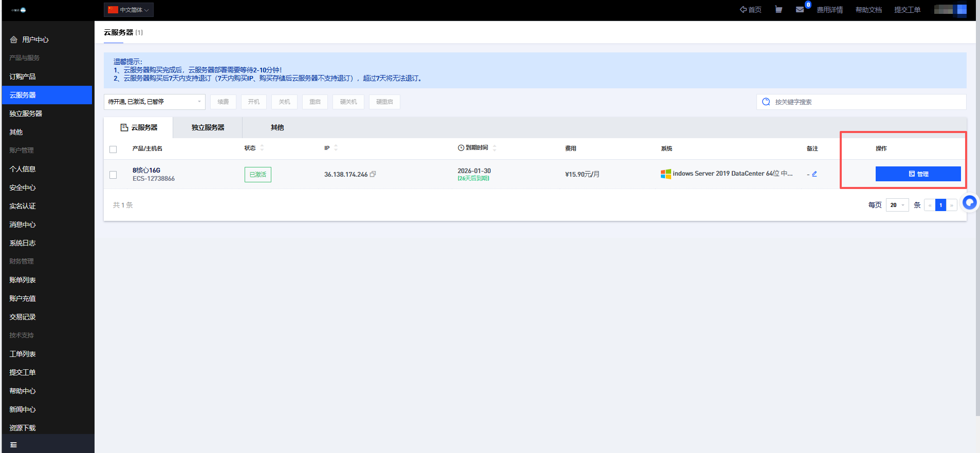
Task: Click the blue 管理 button
Action: [918, 174]
